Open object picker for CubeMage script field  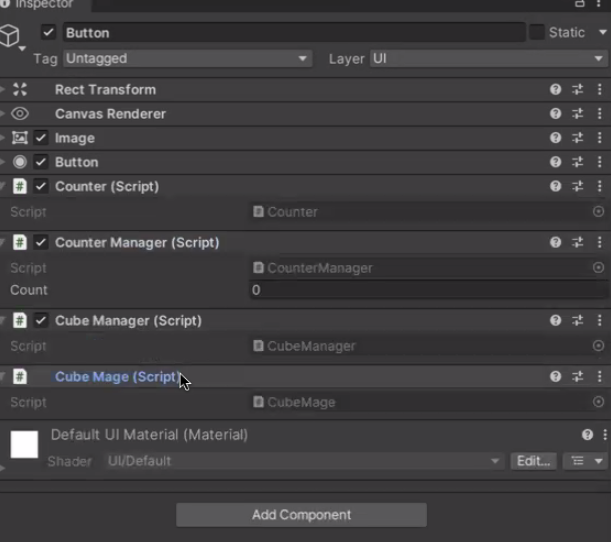click(599, 402)
